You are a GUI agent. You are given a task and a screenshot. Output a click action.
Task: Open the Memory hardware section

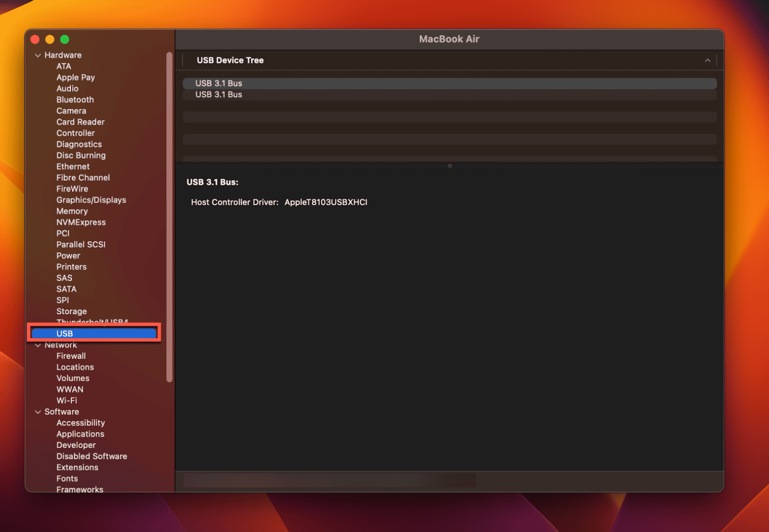(72, 211)
